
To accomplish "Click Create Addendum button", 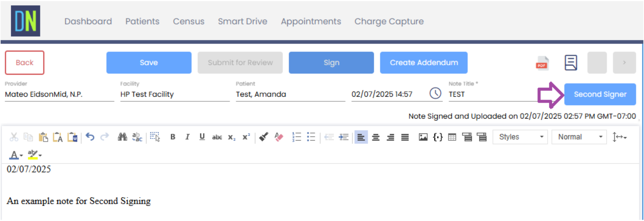I will click(424, 63).
